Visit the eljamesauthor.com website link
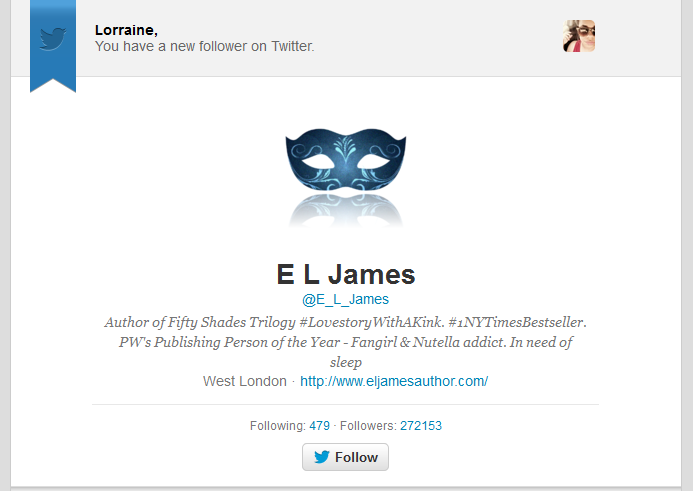Viewport: 693px width, 491px height. coord(394,381)
